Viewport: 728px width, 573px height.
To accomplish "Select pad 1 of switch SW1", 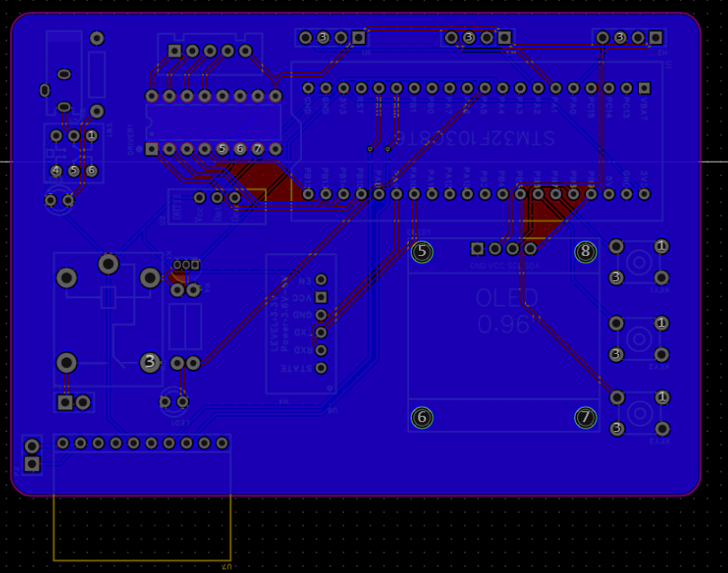I will click(92, 136).
